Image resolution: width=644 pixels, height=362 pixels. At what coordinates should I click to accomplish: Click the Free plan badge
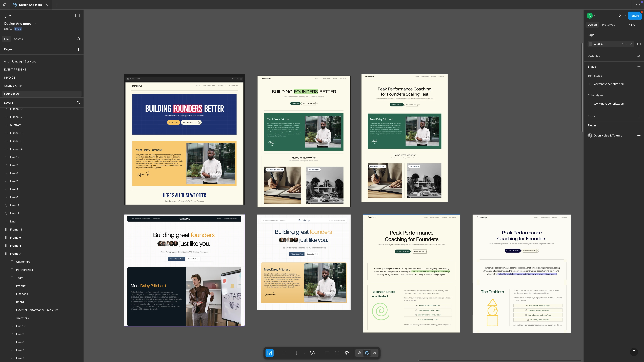pos(18,29)
